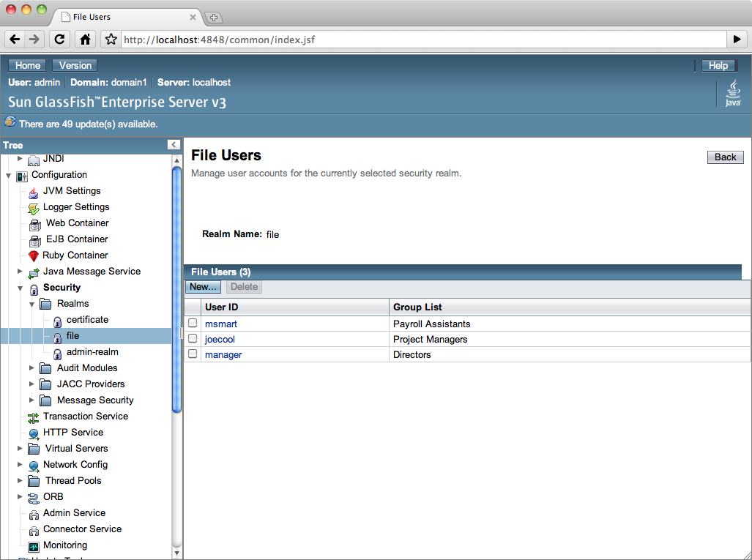Click the browser address bar

tap(423, 40)
